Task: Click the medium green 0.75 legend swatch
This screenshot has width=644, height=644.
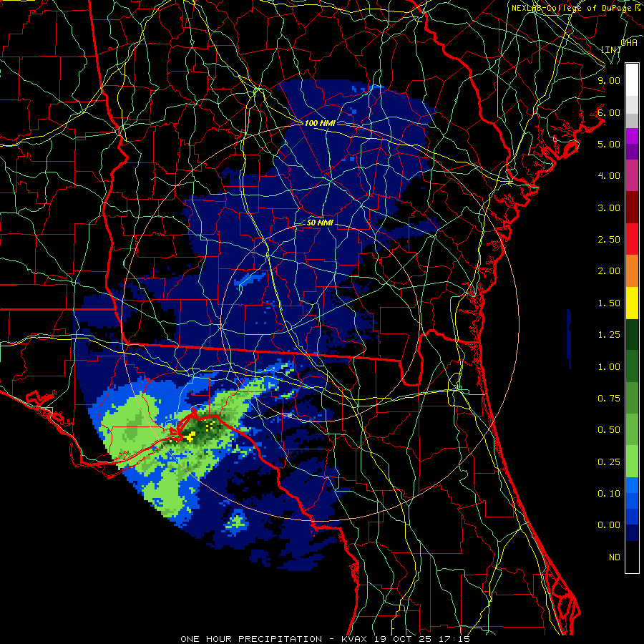Action: coord(632,398)
